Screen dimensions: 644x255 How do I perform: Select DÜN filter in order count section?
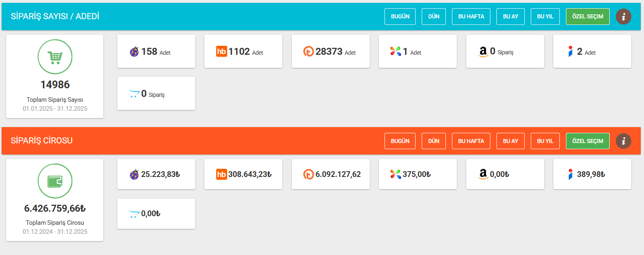click(434, 17)
